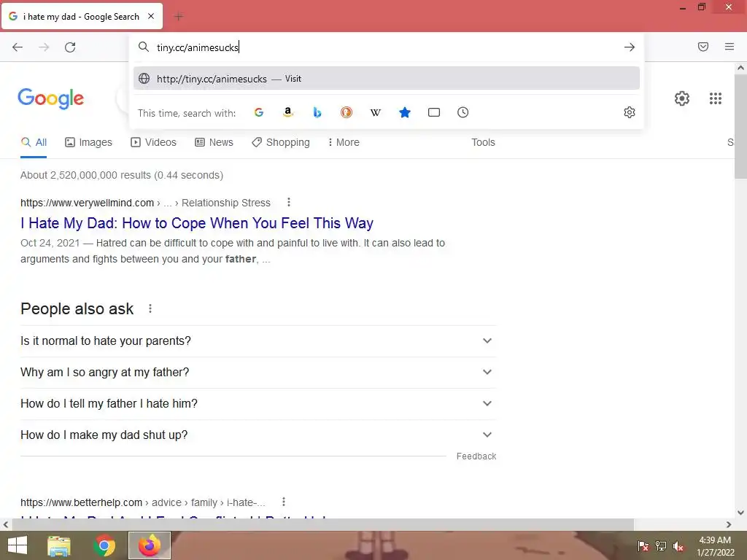
Task: Launch Chrome from the taskbar
Action: click(104, 545)
